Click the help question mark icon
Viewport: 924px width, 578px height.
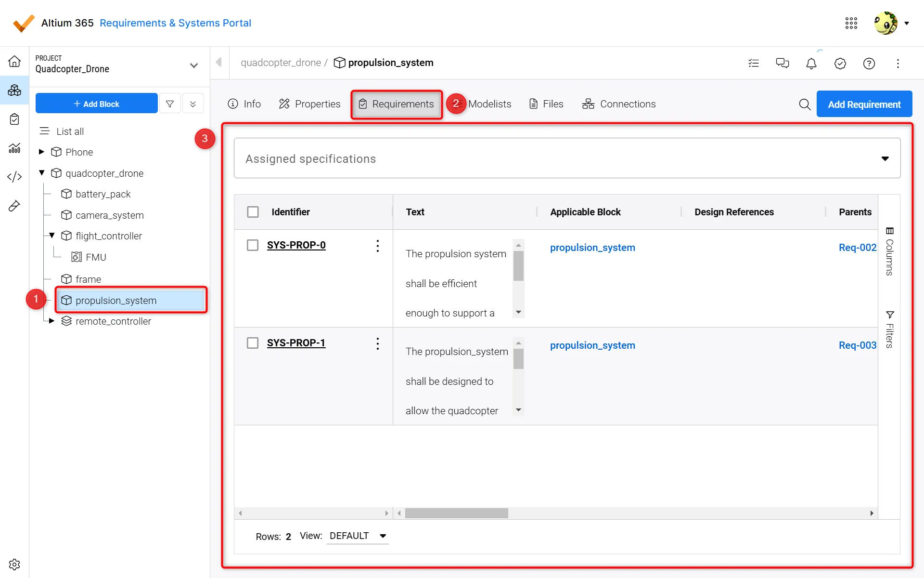point(869,64)
